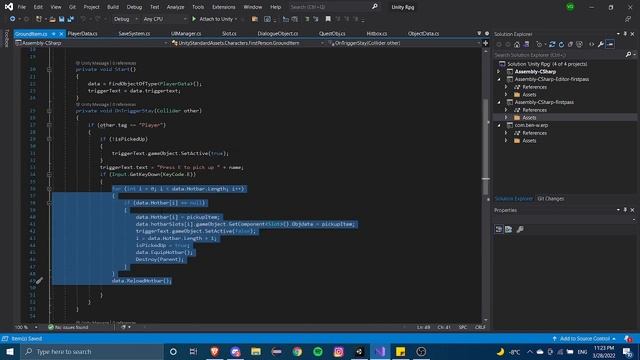
Task: Open the editor tab overflow dropdown
Action: (x=479, y=33)
